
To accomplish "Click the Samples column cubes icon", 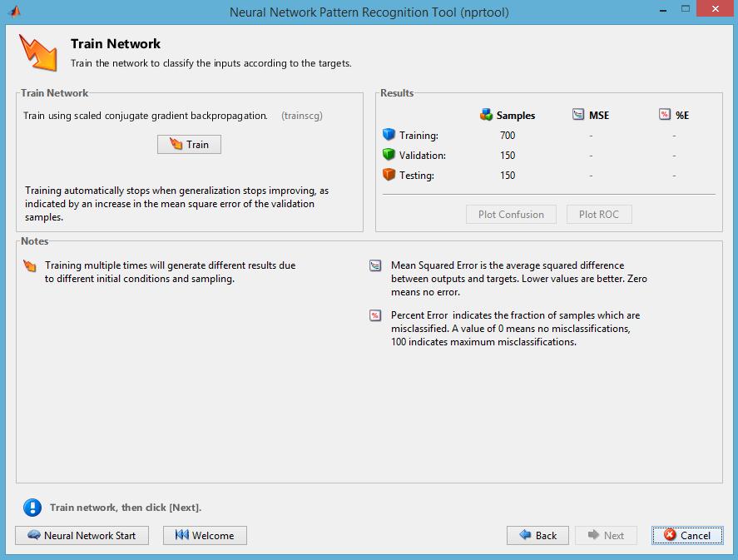I will coord(486,115).
